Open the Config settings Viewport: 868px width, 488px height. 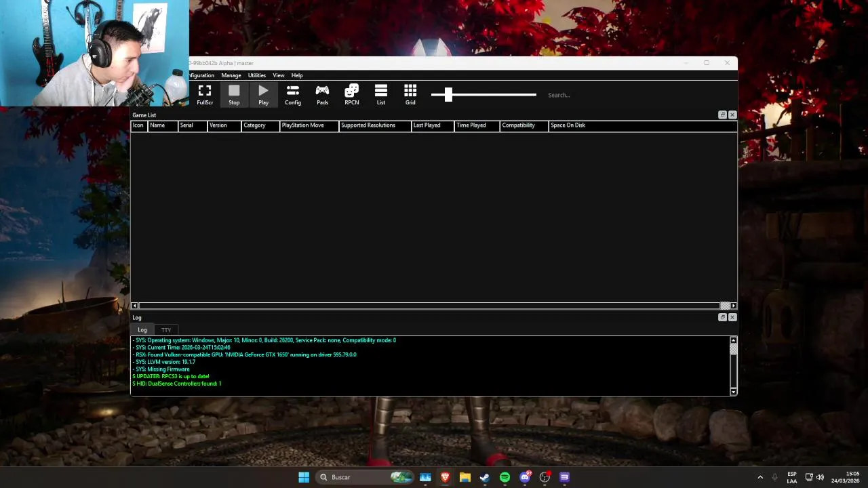click(293, 95)
